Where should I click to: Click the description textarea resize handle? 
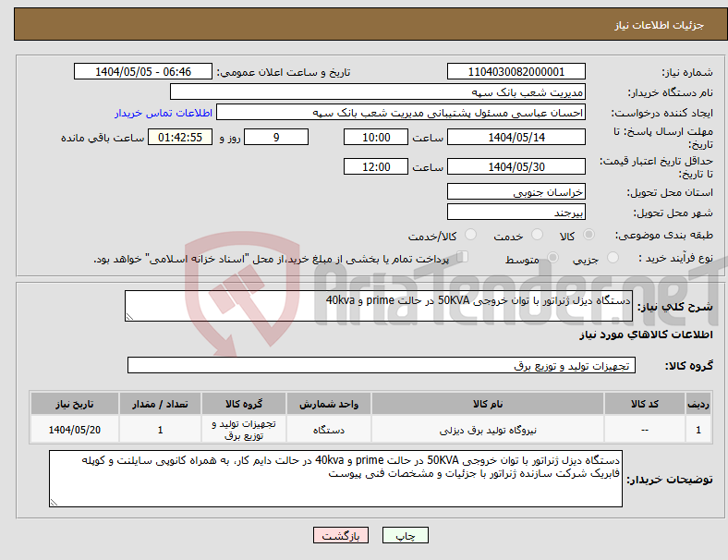[x=129, y=317]
